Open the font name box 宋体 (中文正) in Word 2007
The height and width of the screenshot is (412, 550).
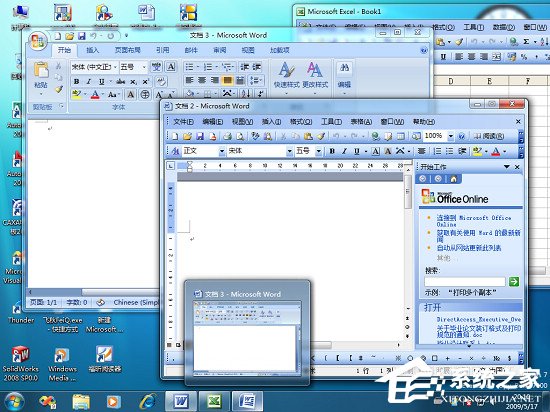click(x=94, y=67)
